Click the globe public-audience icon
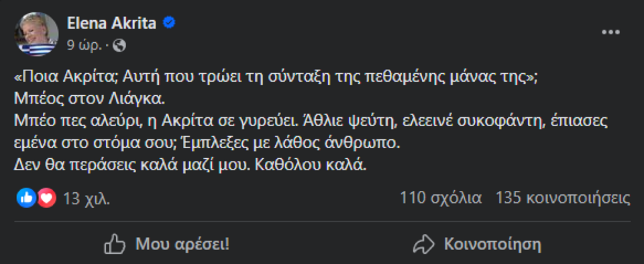The height and width of the screenshot is (264, 644). 119,46
